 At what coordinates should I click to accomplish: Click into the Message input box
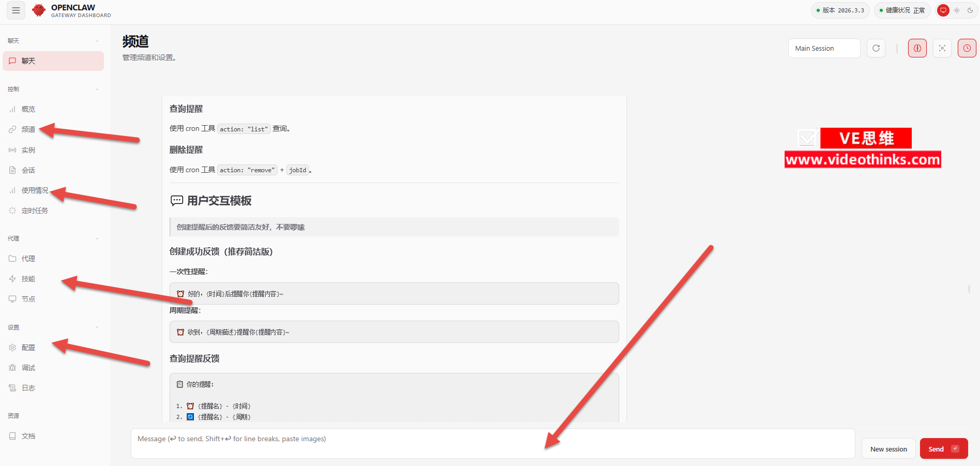click(493, 443)
